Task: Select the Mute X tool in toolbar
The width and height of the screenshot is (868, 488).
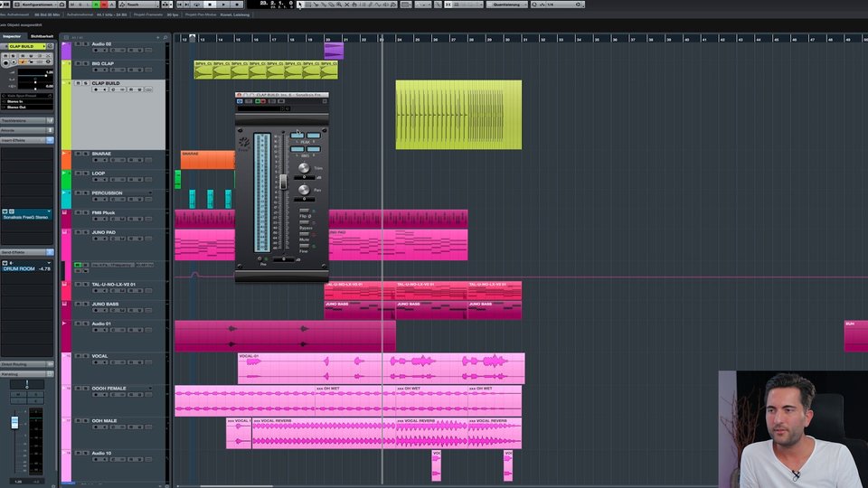Action: [346, 5]
